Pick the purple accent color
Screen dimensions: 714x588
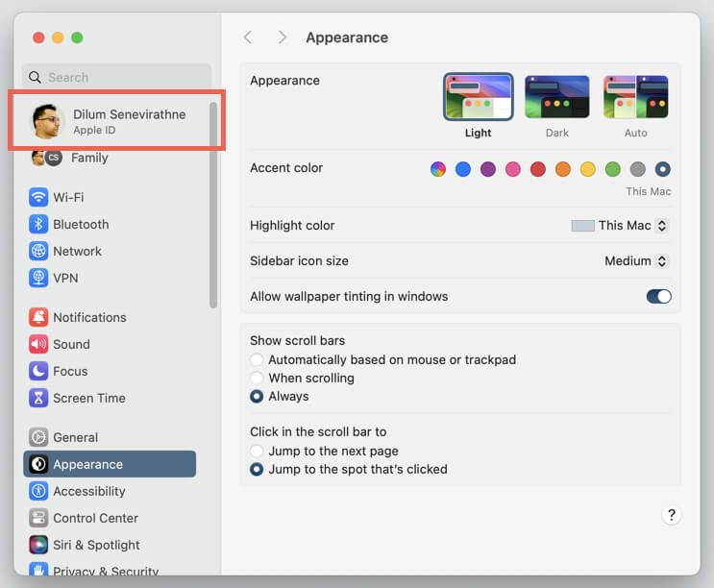487,169
